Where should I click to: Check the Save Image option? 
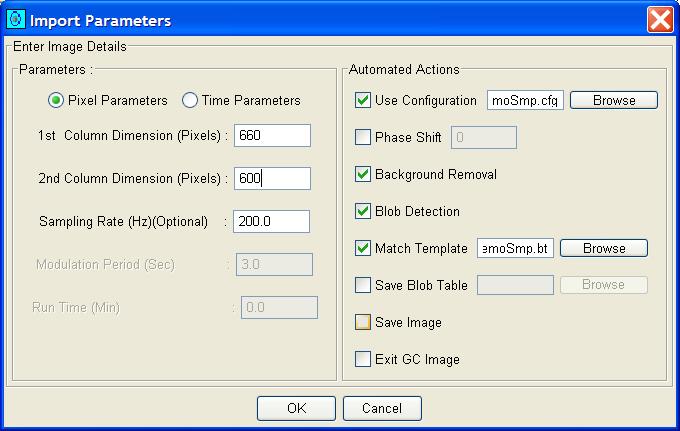coord(363,322)
